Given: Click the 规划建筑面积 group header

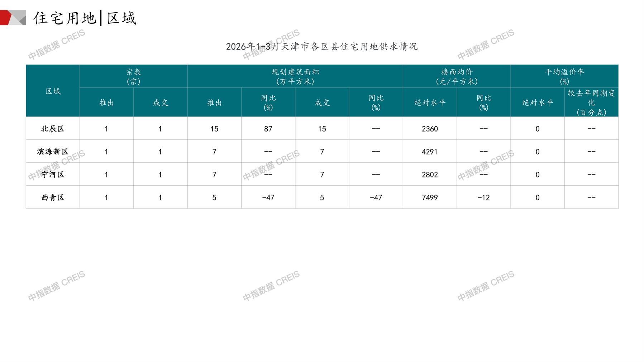Looking at the screenshot, I should click(295, 76).
